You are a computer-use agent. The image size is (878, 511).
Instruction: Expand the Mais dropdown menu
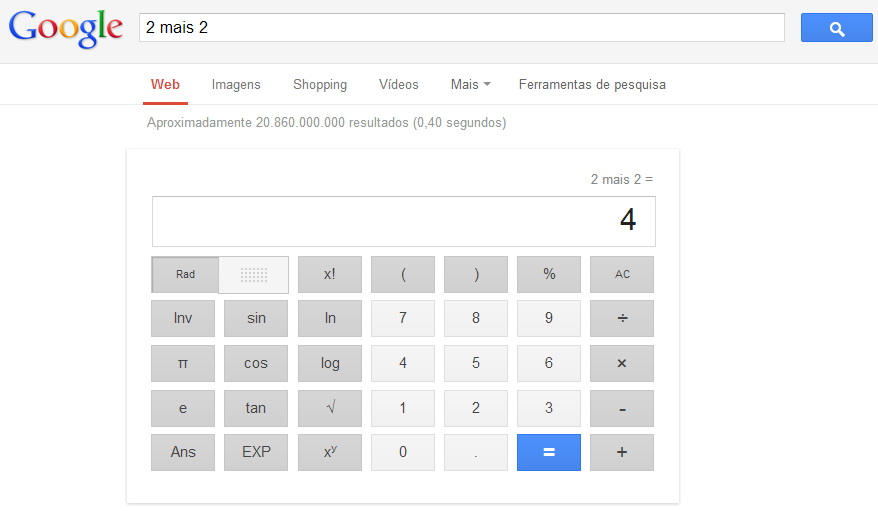470,85
